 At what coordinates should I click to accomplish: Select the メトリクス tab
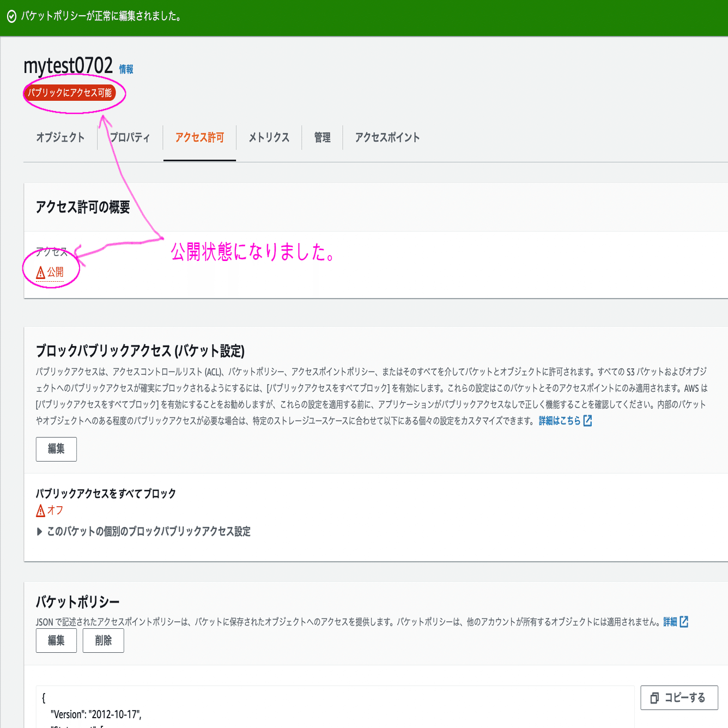269,137
